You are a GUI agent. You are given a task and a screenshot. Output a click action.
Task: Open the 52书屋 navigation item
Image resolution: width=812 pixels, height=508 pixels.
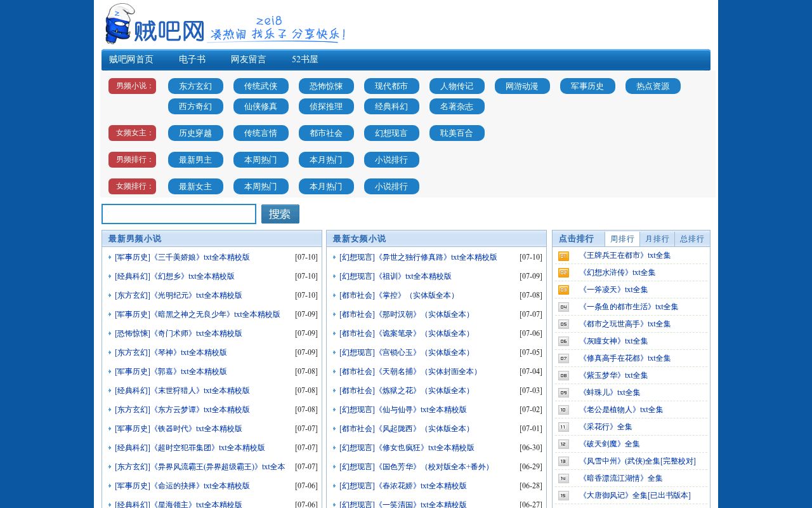[305, 60]
